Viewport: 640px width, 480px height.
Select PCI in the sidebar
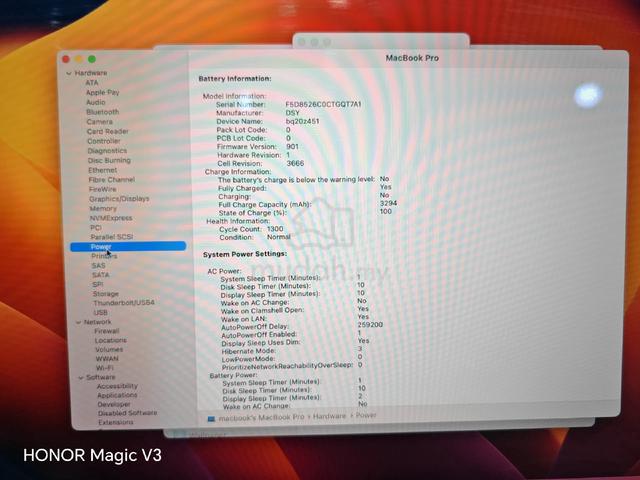[96, 228]
